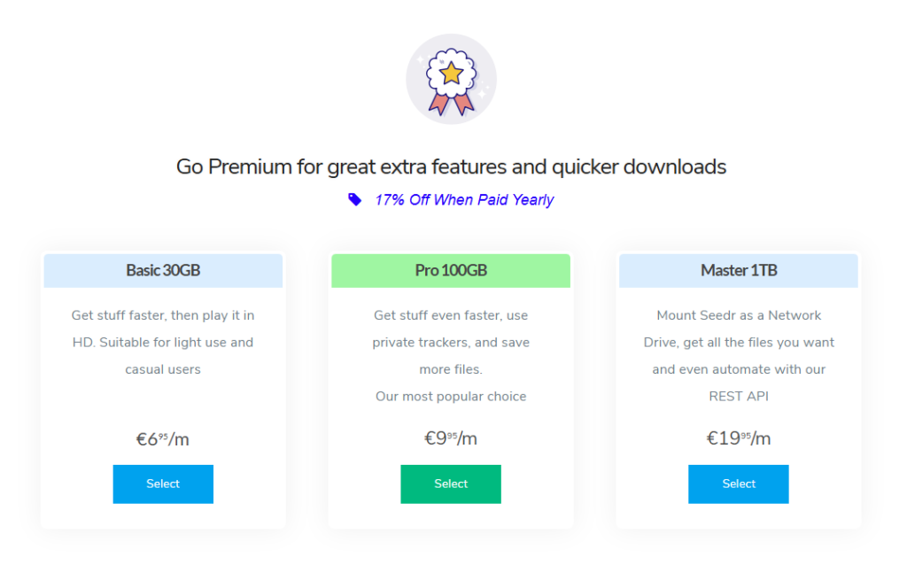Click the €9.95/m price
907x588 pixels.
click(x=451, y=437)
